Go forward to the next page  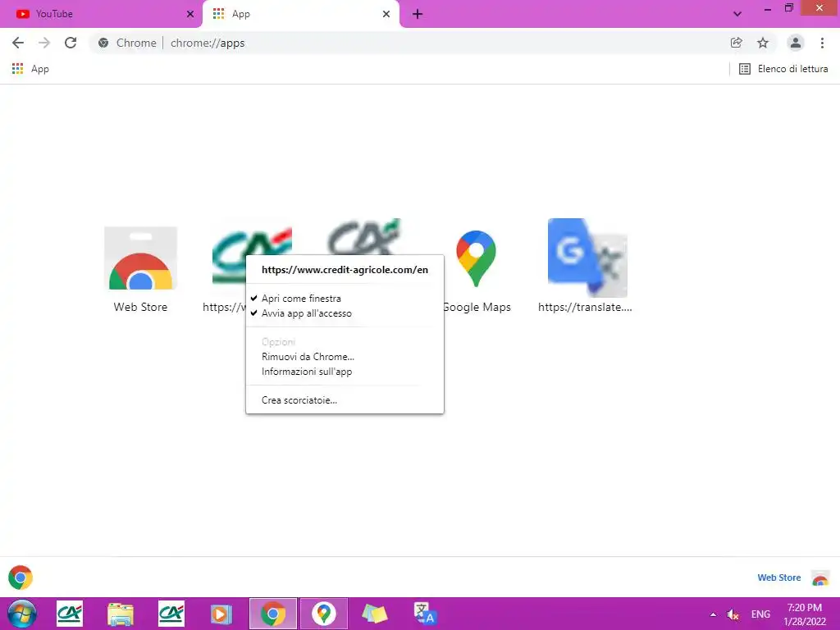point(44,43)
